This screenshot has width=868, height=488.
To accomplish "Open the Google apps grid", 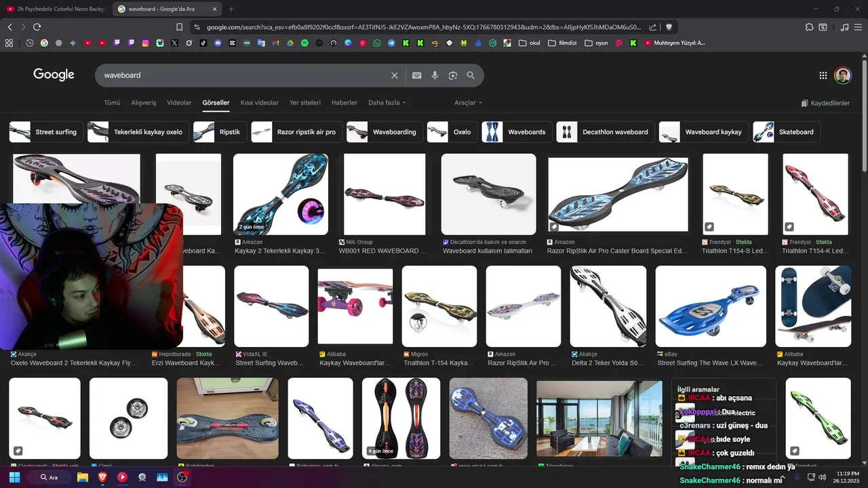I will (x=823, y=75).
